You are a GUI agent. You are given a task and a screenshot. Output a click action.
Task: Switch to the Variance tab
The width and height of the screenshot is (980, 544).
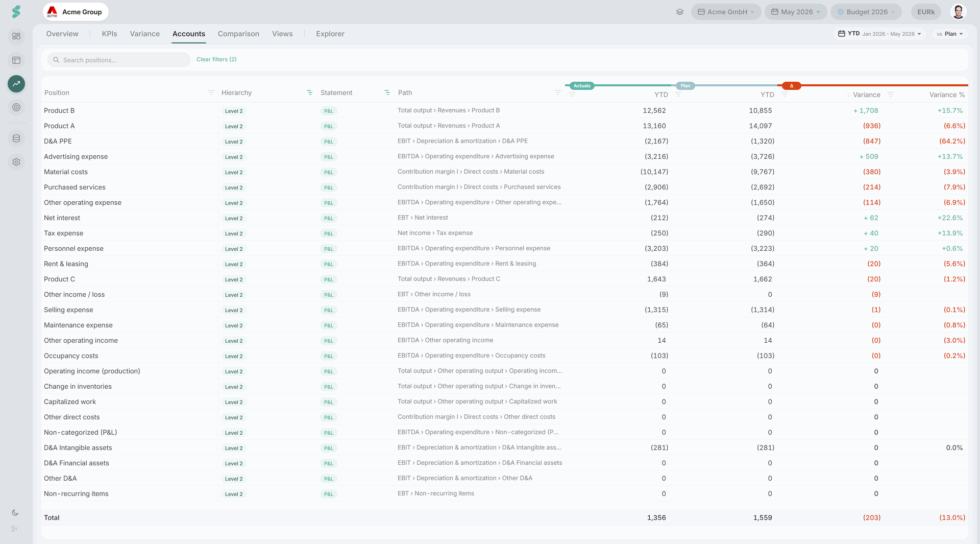(x=144, y=34)
